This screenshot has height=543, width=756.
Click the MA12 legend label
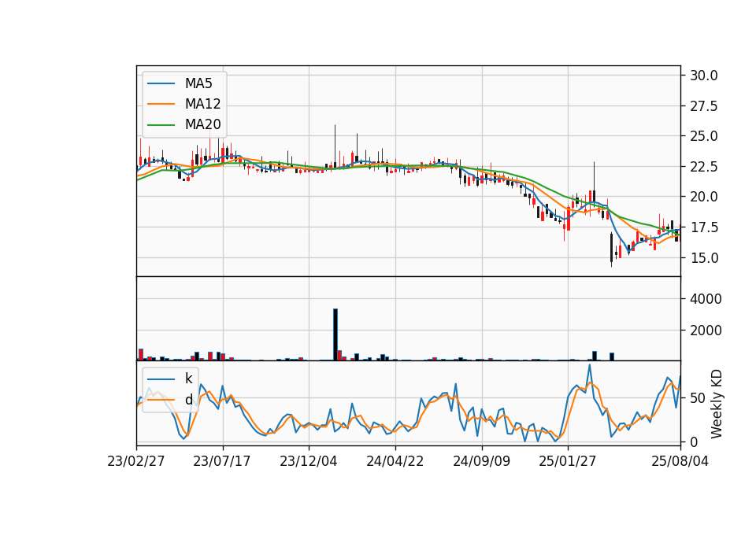[202, 104]
